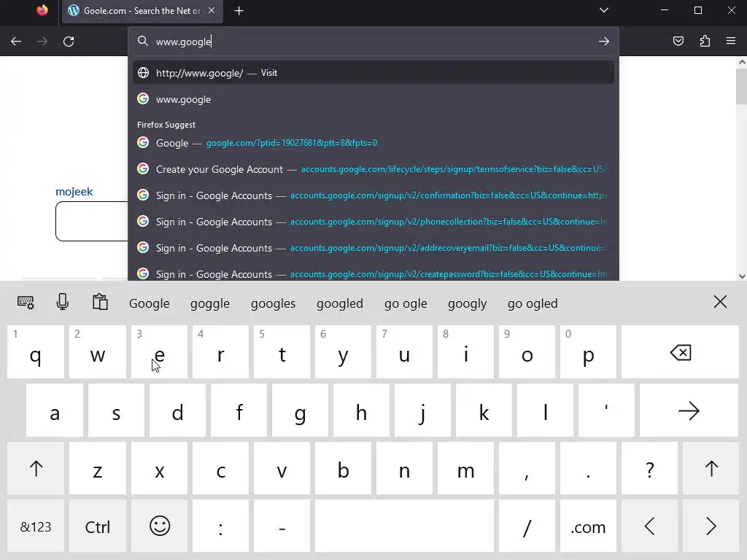The height and width of the screenshot is (560, 747).
Task: Choose Create your Google Account suggestion
Action: [373, 169]
